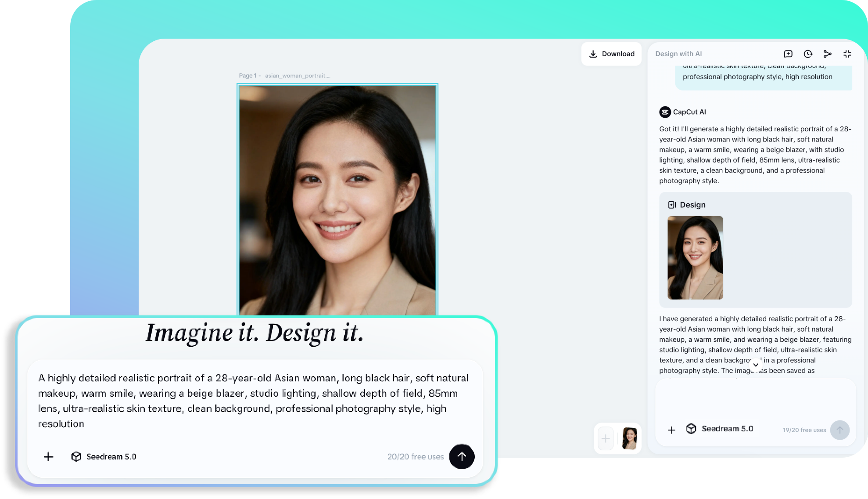Open generated portrait thumbnail in Design card
The image size is (868, 499).
(695, 258)
